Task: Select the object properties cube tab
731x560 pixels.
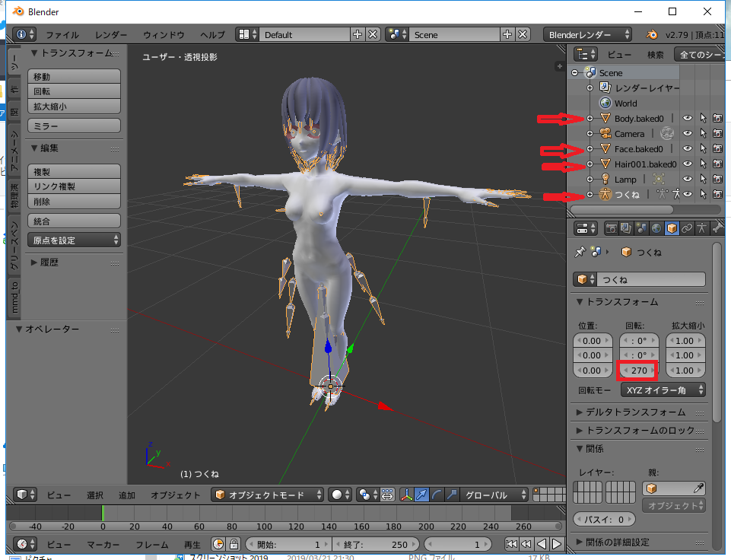Action: (672, 228)
